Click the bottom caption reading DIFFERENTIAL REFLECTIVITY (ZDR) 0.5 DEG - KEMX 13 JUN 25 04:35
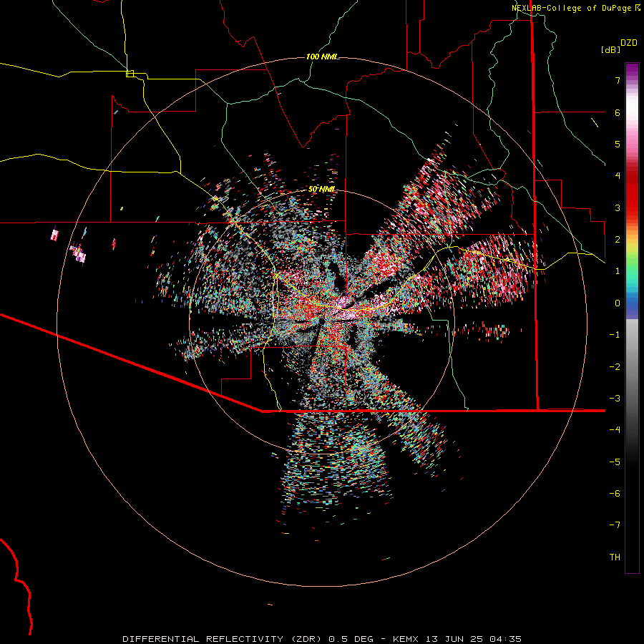Screen dimensions: 644x644 point(322,639)
